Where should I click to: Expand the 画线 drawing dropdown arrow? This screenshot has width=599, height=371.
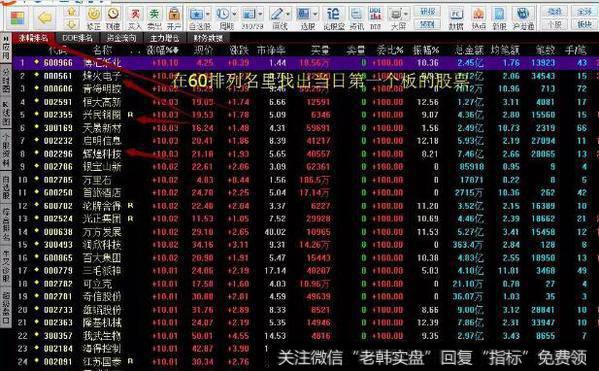coord(288,14)
